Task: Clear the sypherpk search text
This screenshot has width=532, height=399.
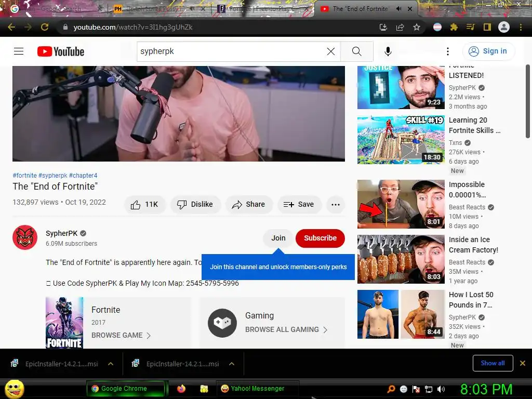Action: 331,51
